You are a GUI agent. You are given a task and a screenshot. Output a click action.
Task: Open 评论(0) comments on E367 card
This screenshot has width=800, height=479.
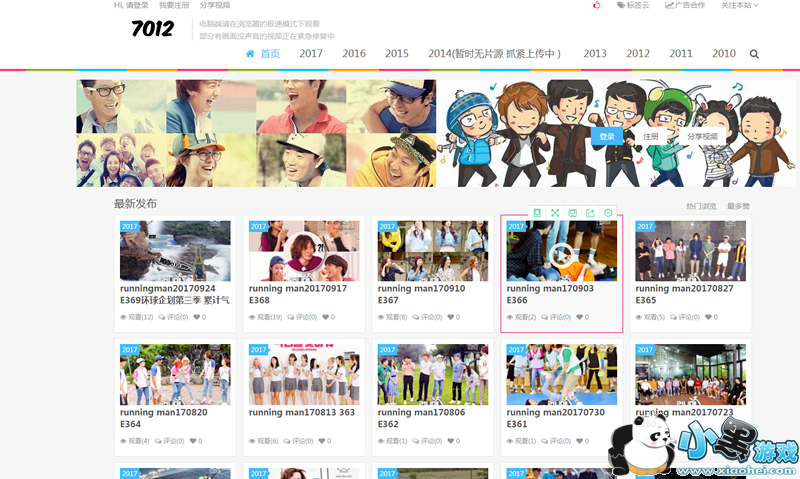[427, 317]
